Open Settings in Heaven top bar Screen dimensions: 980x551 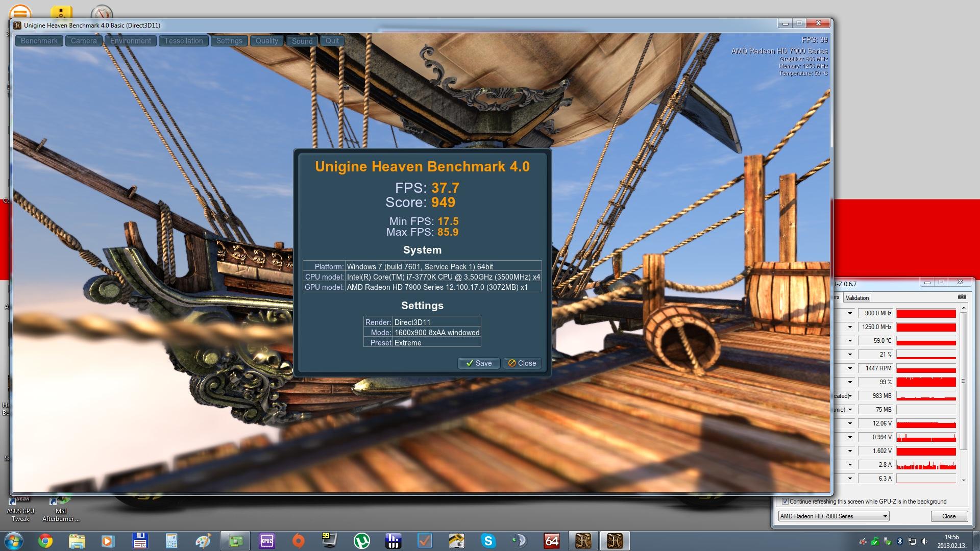[x=229, y=41]
